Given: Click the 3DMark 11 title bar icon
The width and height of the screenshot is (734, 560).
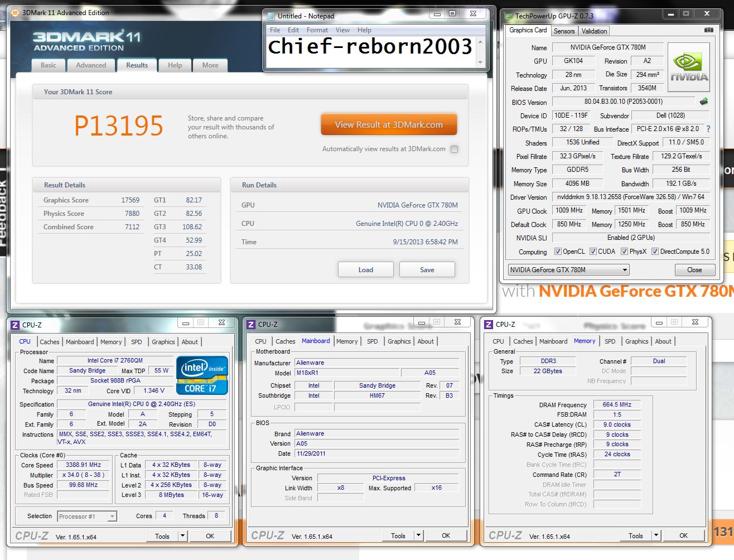Looking at the screenshot, I should coord(15,13).
